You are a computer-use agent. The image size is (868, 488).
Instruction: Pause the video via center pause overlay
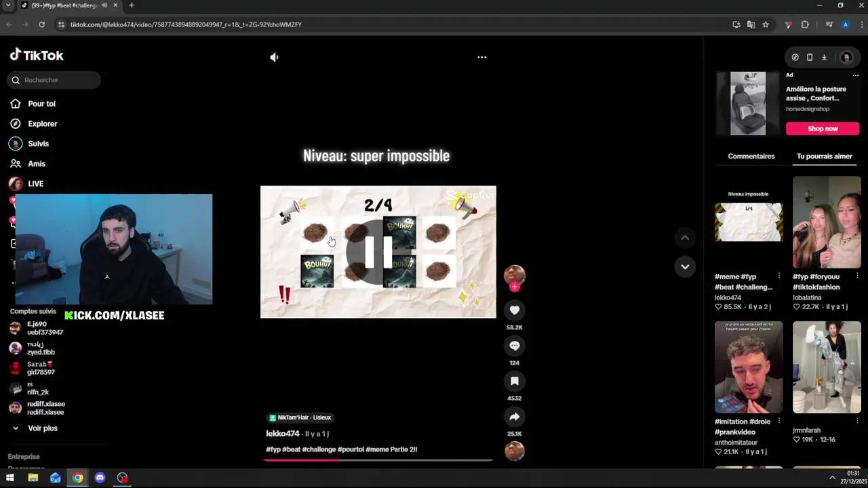pos(378,251)
